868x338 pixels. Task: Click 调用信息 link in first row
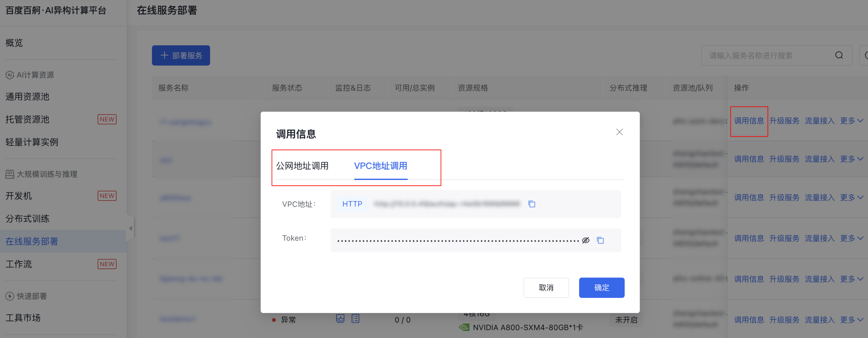click(749, 121)
